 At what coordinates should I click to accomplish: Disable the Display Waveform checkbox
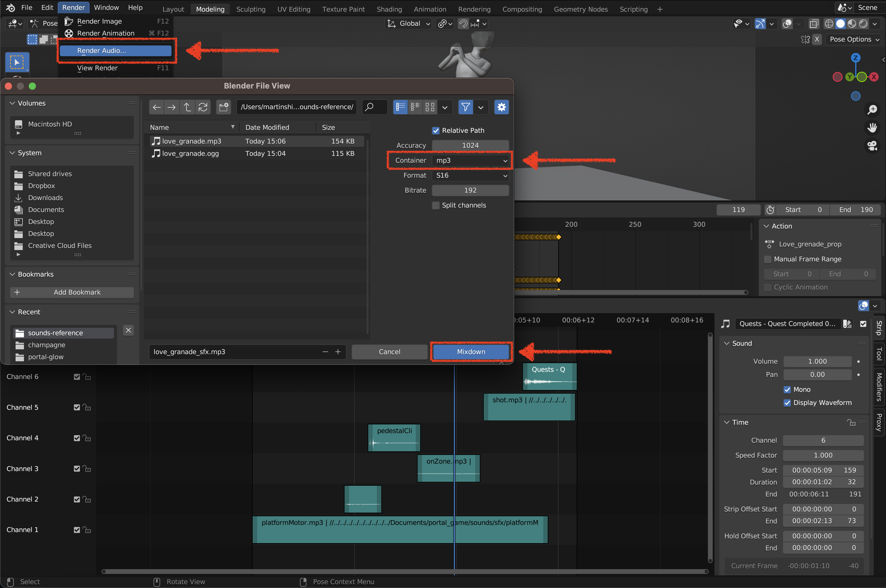787,403
